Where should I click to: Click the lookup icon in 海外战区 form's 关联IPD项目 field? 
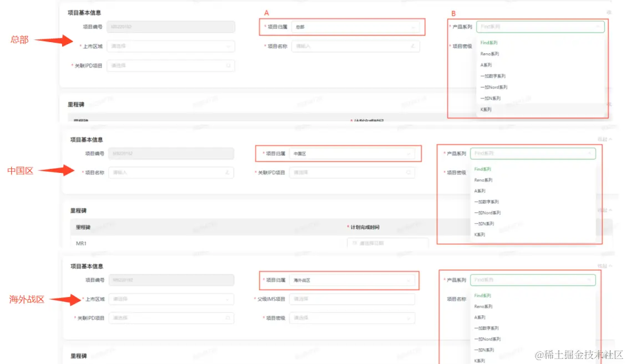point(227,318)
